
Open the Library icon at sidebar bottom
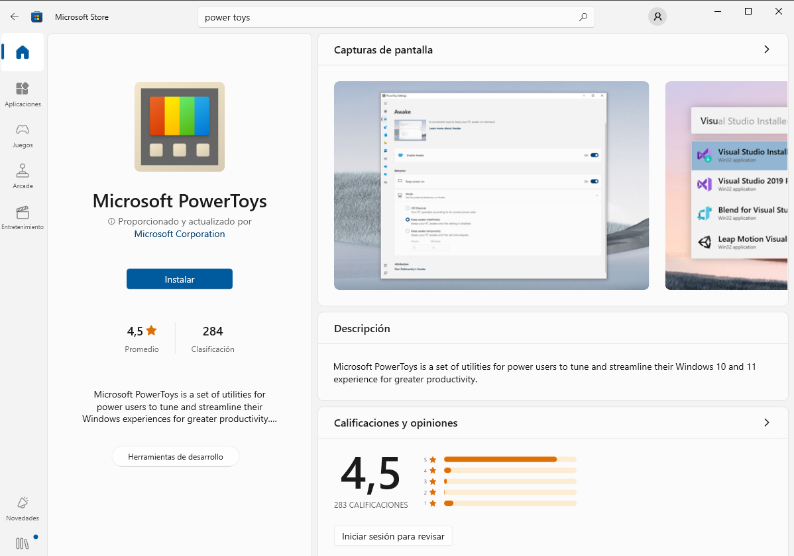[22, 543]
